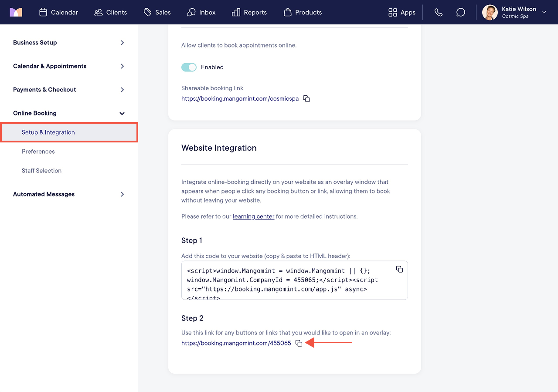The width and height of the screenshot is (558, 392).
Task: Click 'Add this code to your website' text
Action: click(266, 256)
